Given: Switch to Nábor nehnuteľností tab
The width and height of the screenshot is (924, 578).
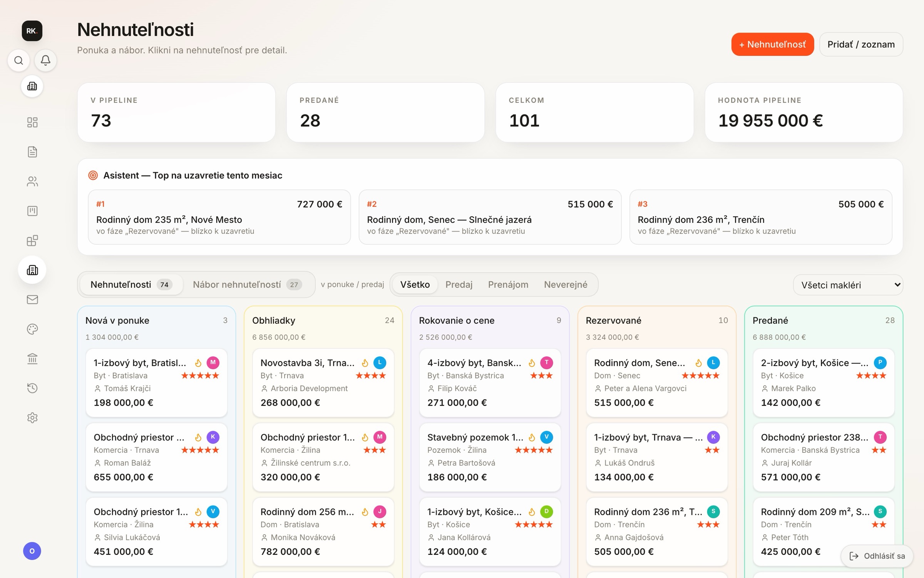Looking at the screenshot, I should (x=247, y=284).
